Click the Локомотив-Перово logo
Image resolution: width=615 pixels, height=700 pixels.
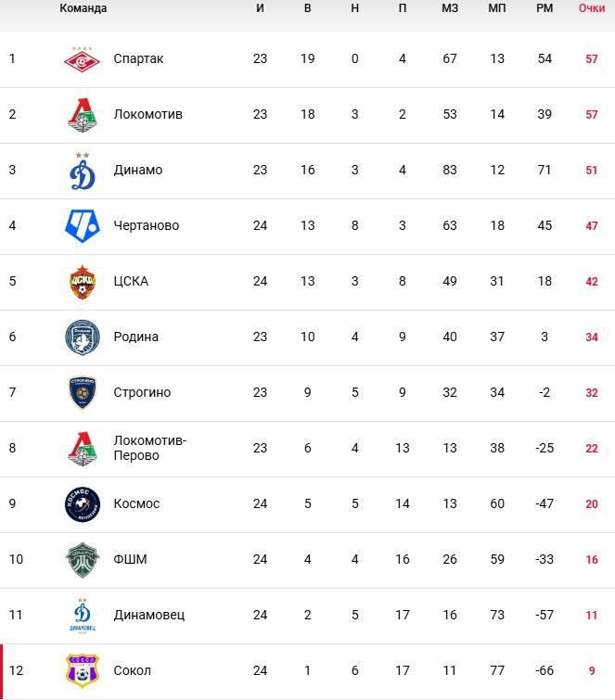point(83,449)
